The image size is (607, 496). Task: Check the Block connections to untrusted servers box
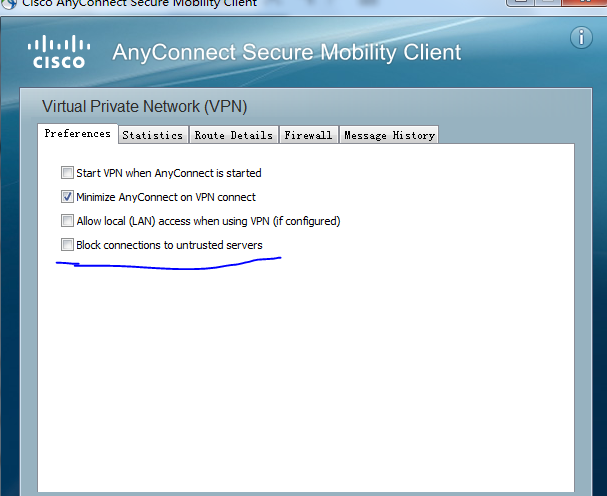click(x=67, y=245)
